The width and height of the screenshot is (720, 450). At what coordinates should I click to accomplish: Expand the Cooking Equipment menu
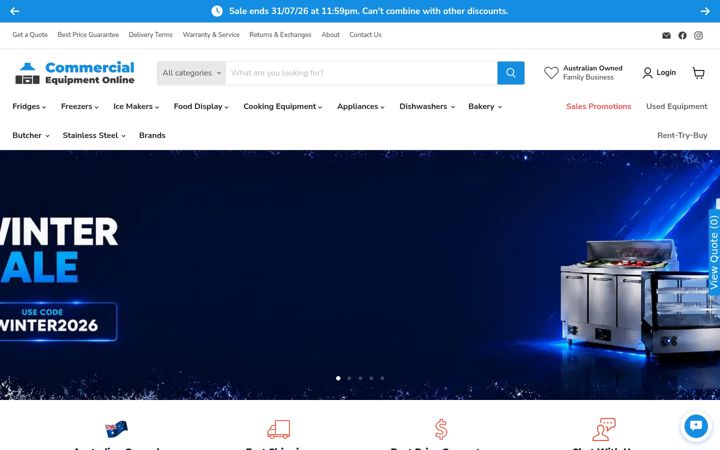click(282, 107)
